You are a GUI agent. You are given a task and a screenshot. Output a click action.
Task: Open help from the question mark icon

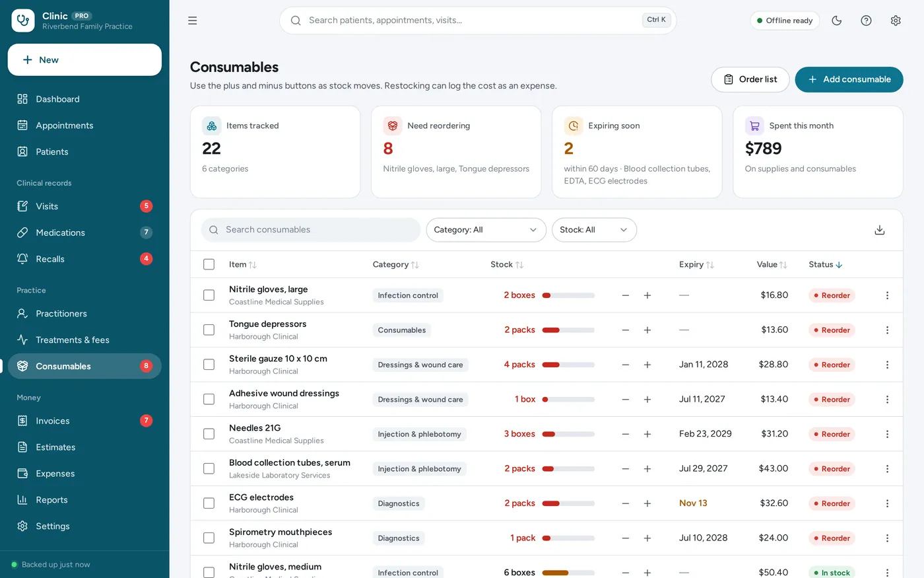[867, 20]
